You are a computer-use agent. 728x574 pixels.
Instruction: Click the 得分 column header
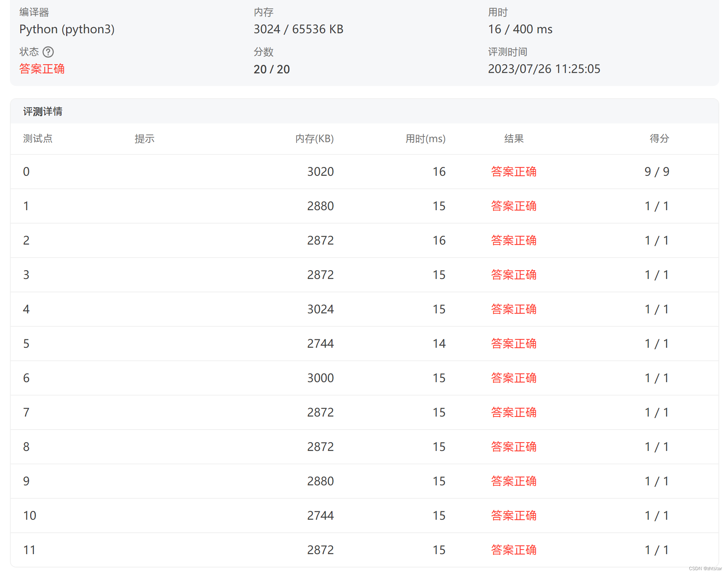pyautogui.click(x=659, y=138)
